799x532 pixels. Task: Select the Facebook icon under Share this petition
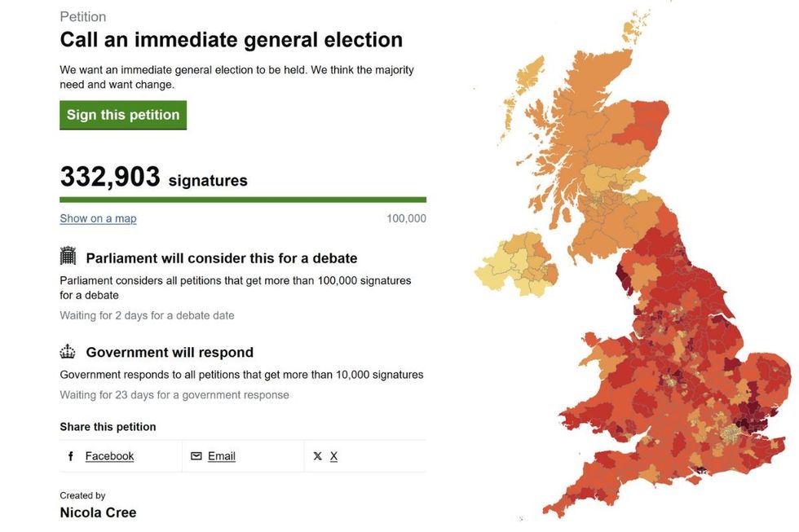coord(70,456)
